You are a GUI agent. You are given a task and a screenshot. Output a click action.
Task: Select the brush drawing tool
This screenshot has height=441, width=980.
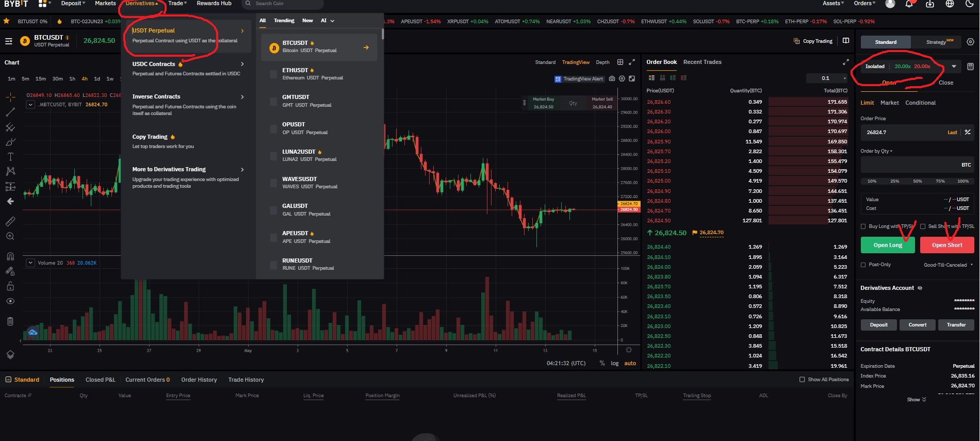tap(10, 142)
